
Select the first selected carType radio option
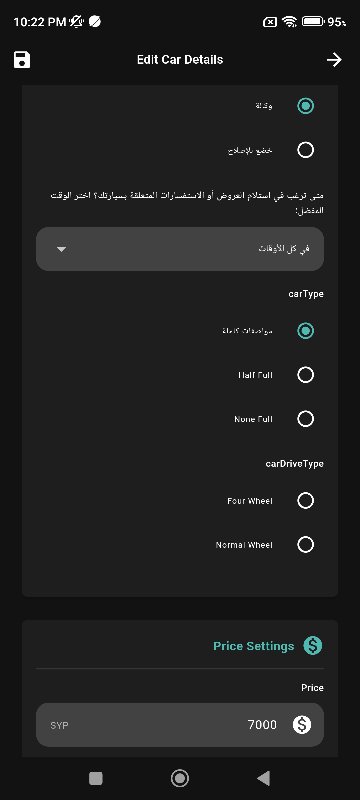(x=305, y=331)
